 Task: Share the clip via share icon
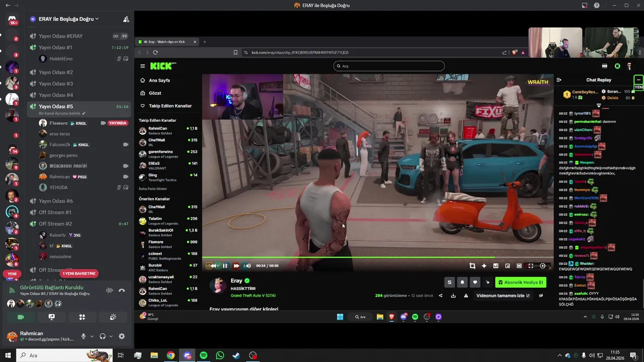[x=440, y=296]
